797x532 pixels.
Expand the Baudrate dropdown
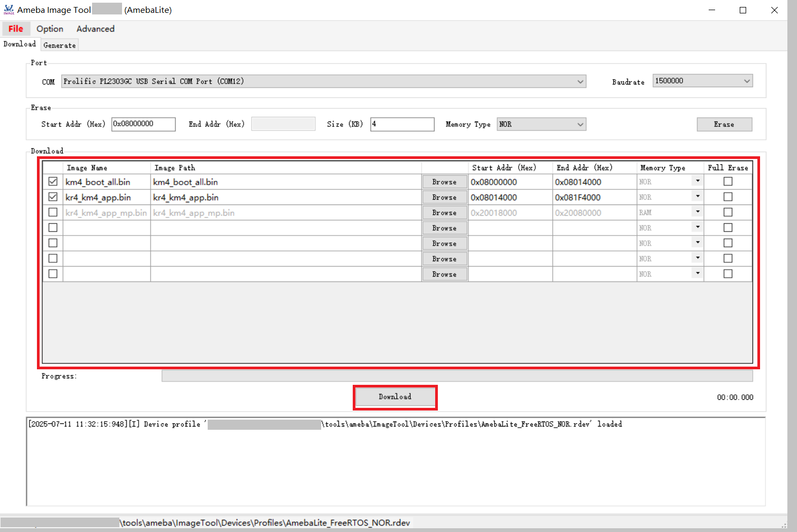(x=747, y=81)
